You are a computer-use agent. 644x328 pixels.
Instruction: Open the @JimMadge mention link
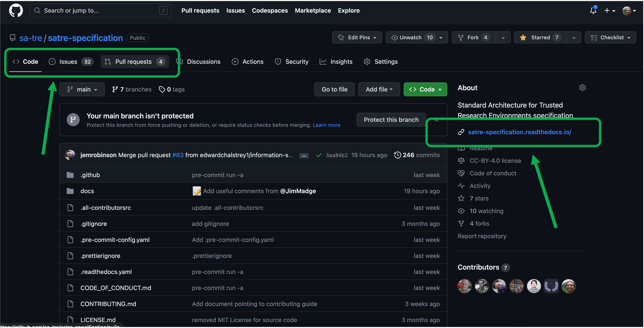298,191
